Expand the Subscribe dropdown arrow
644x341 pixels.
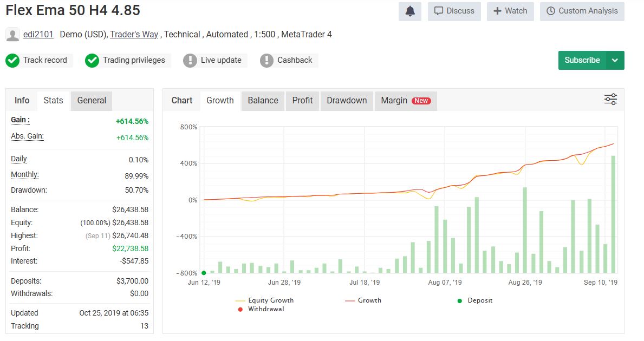click(615, 60)
